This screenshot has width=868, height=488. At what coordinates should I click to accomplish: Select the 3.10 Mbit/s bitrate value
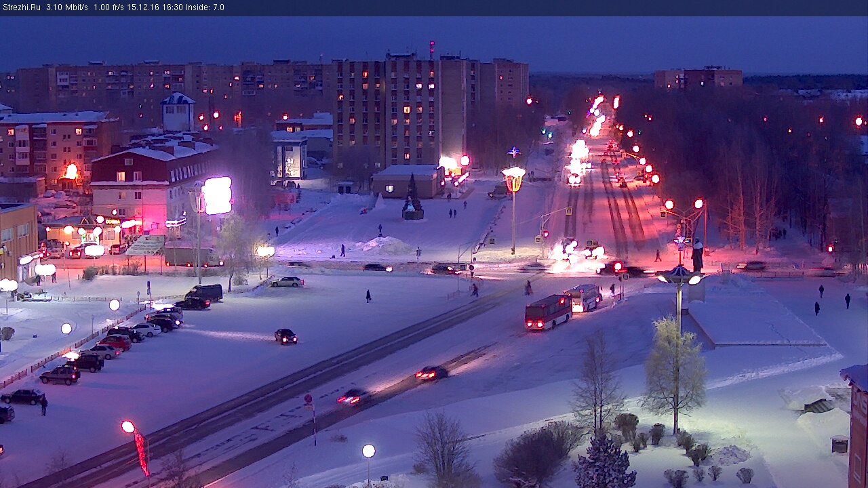tap(67, 7)
